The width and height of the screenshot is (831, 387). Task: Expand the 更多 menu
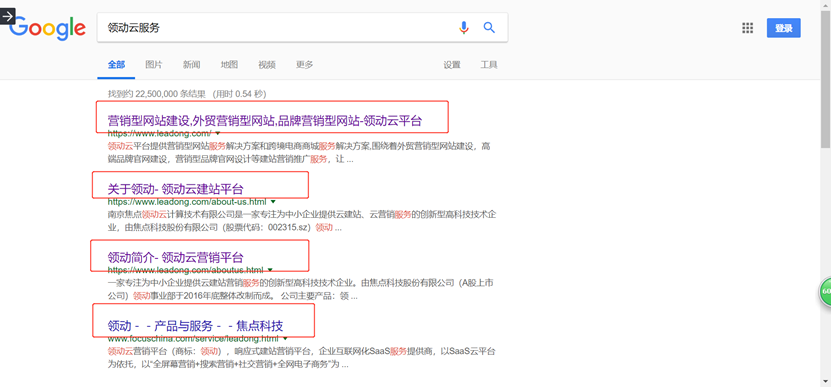[304, 65]
